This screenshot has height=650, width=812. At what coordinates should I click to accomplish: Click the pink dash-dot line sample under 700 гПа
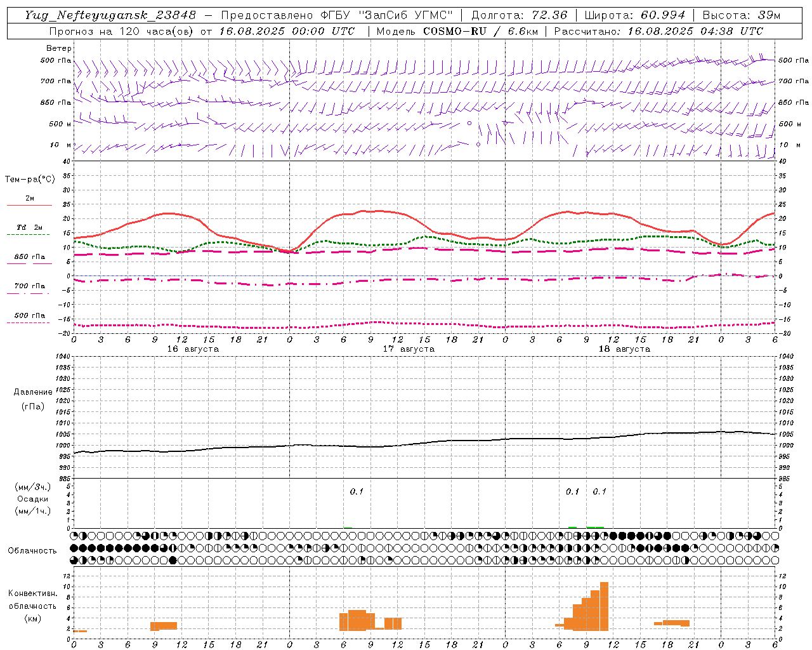29,294
